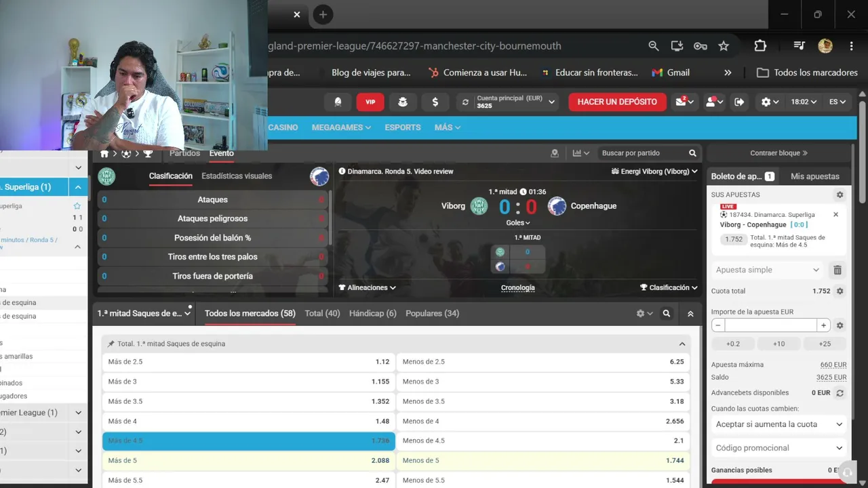Pin the Total 1.ª mitad Saques de esquina market
868x488 pixels.
click(111, 344)
